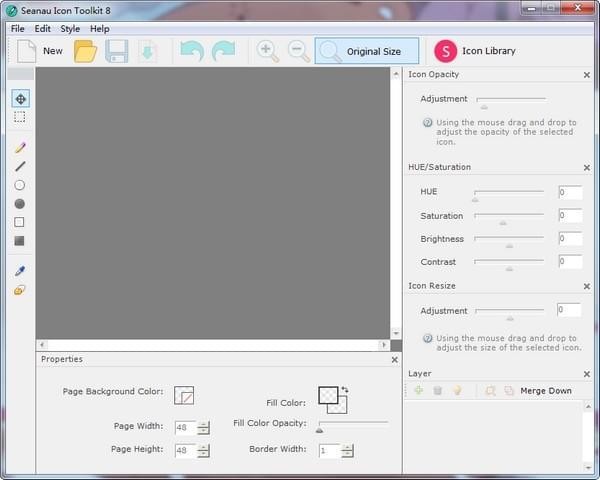Click the Page Width spinner arrows

click(x=203, y=428)
